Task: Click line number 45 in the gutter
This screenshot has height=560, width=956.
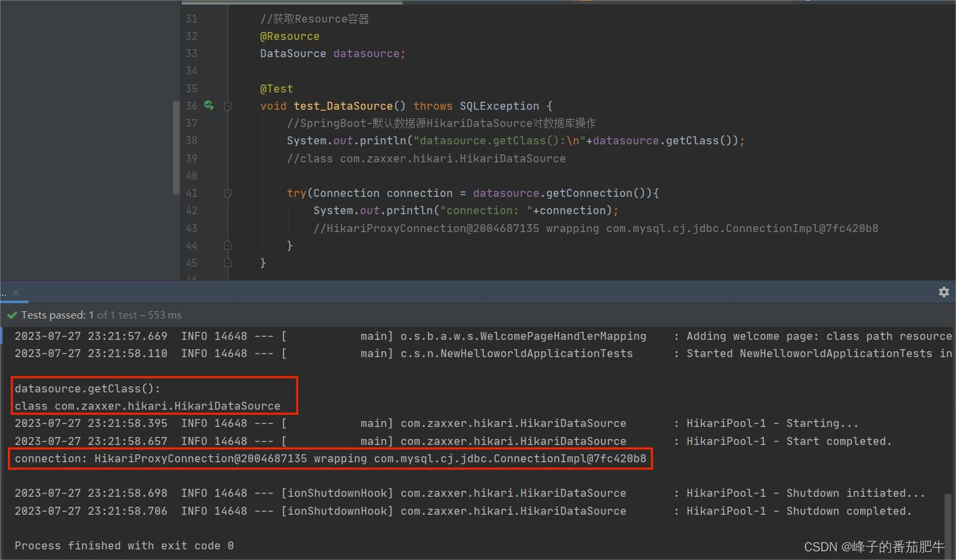Action: tap(192, 263)
